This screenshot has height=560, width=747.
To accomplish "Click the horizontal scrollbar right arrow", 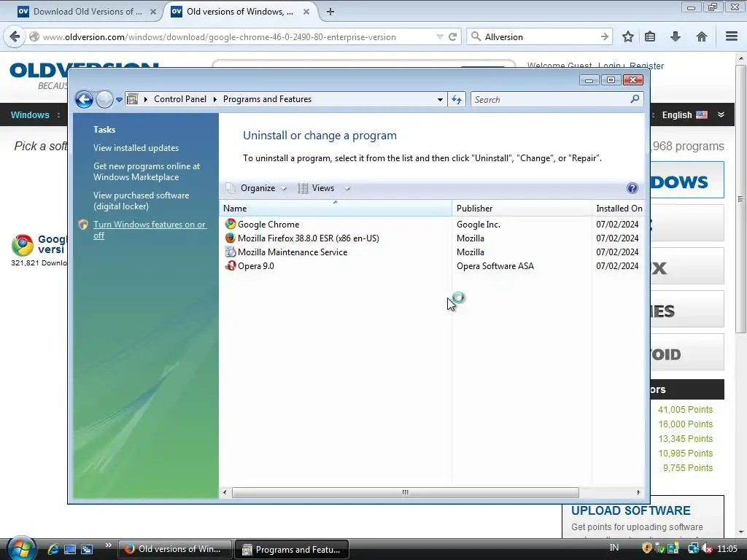I will coord(639,492).
